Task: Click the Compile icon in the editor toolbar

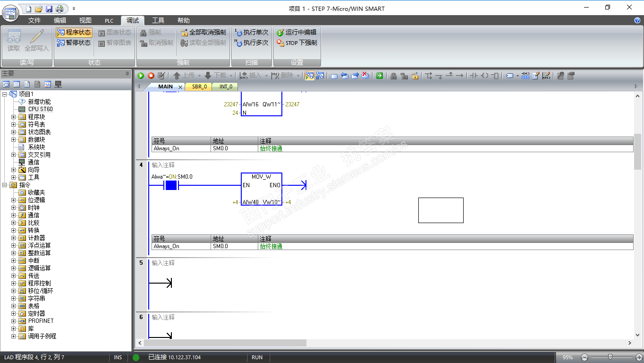Action: (x=161, y=76)
